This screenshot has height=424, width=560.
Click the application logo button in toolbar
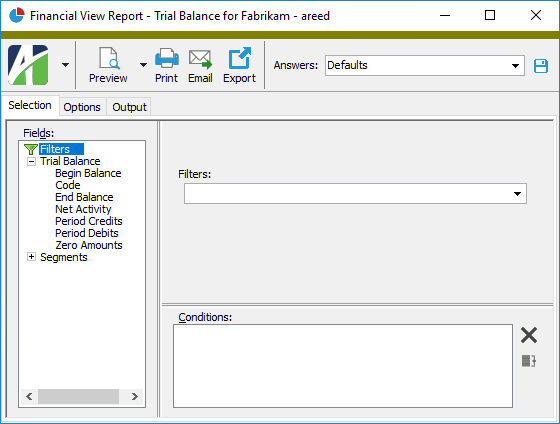(28, 65)
